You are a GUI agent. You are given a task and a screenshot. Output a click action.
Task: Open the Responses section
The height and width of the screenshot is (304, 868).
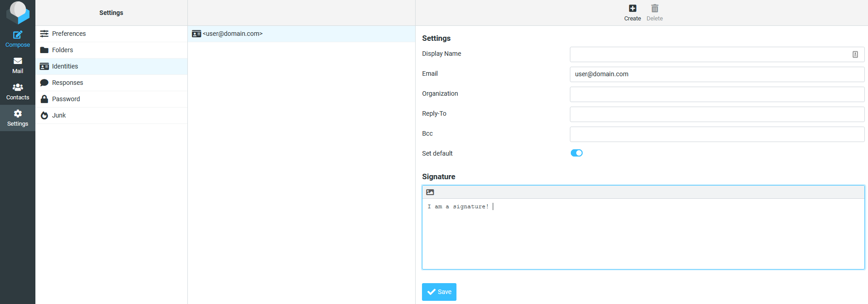click(x=68, y=83)
